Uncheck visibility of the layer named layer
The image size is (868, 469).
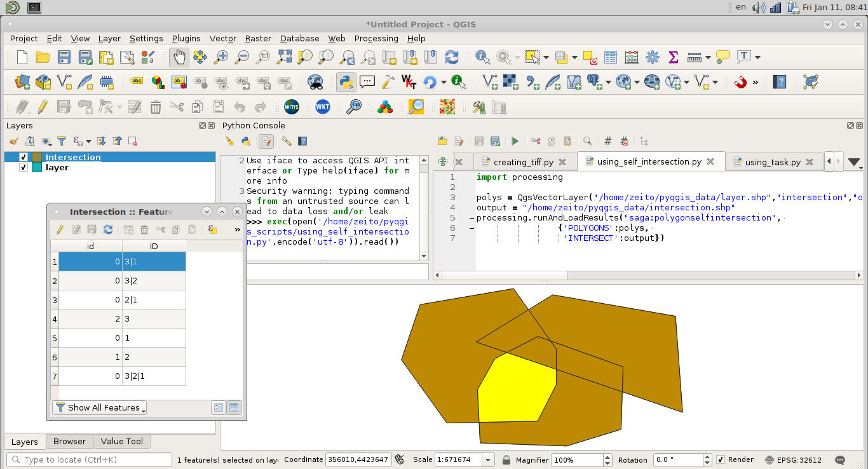click(x=24, y=168)
